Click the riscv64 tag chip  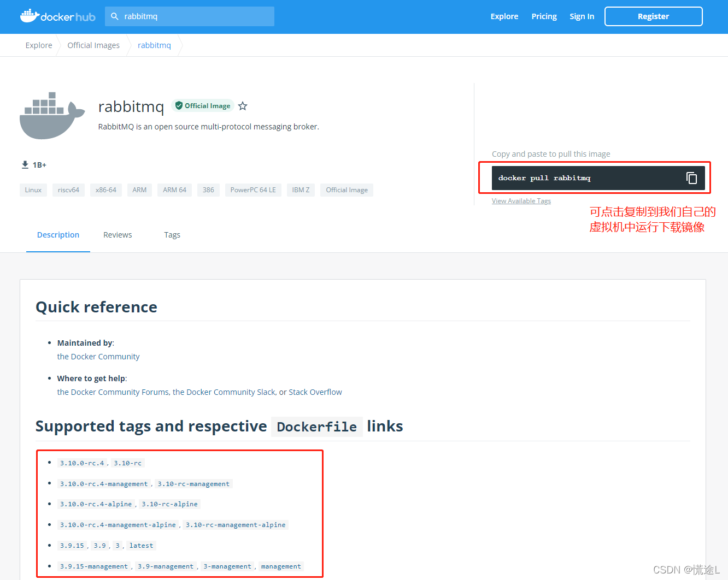(68, 190)
